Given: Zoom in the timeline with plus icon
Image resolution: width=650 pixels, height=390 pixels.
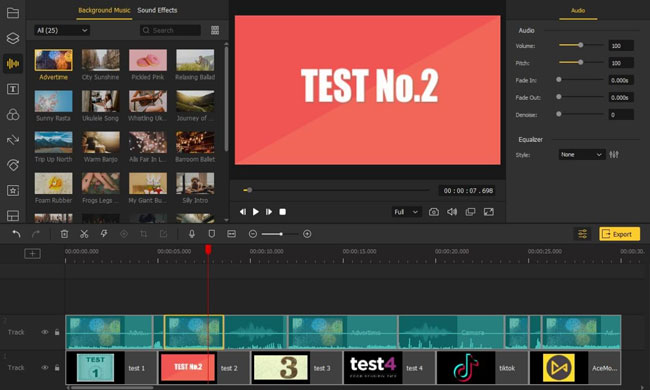Looking at the screenshot, I should click(307, 234).
